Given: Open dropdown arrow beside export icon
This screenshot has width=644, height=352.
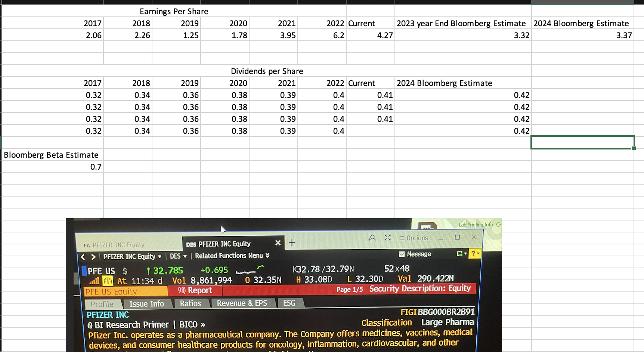Looking at the screenshot, I should click(x=465, y=254).
